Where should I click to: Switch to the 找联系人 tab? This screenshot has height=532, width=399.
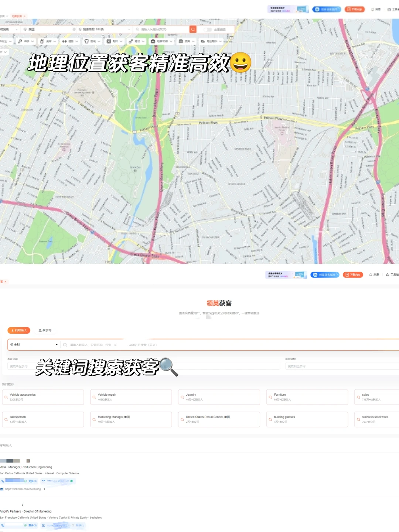[x=19, y=330]
